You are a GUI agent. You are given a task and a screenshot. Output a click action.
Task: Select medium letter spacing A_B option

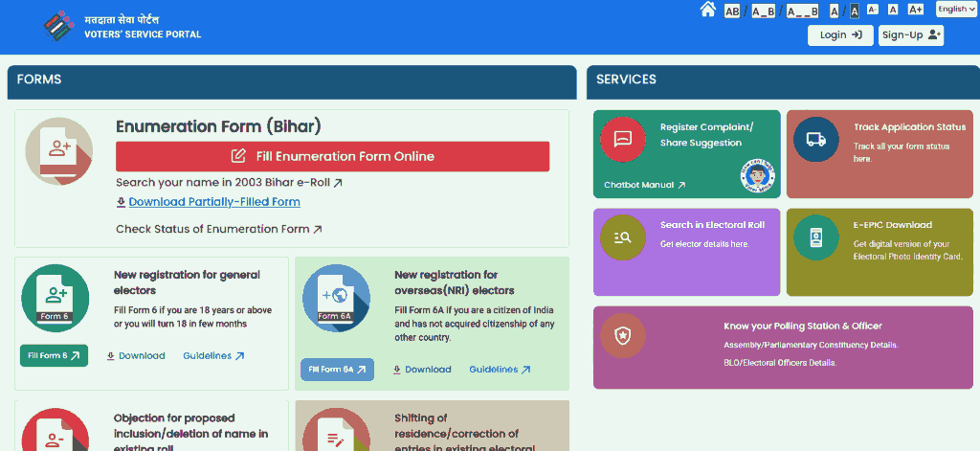coord(763,11)
